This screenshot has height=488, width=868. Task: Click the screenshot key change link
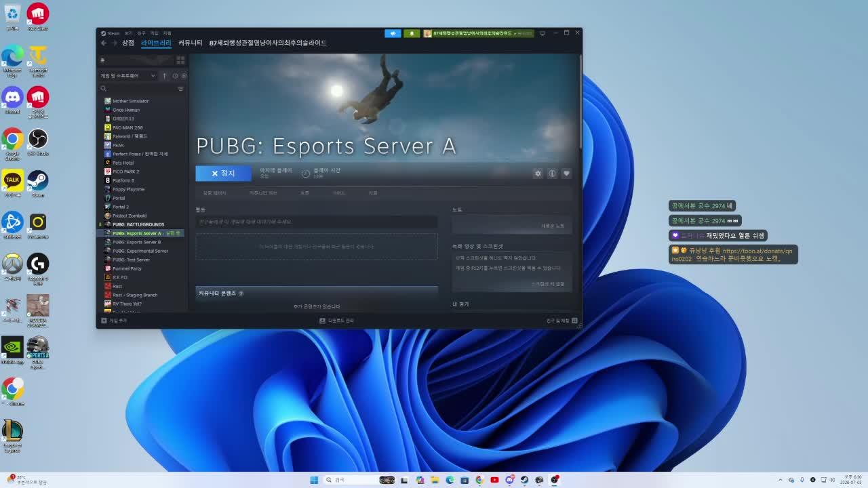548,284
